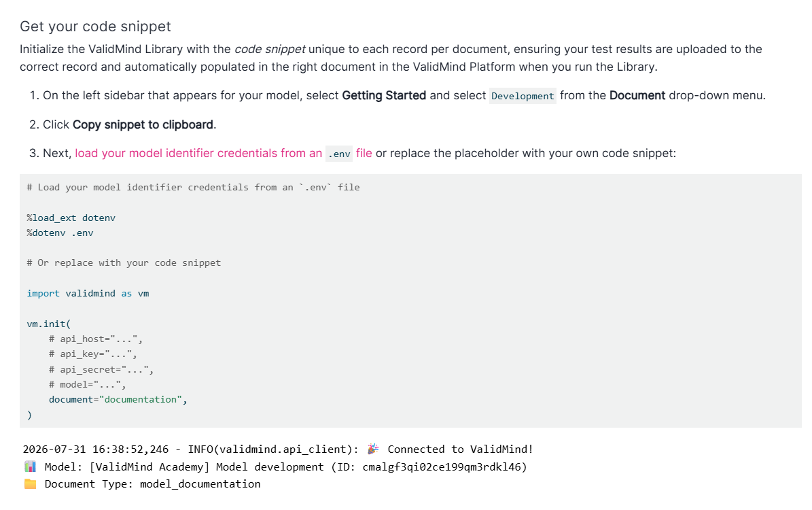Click the '# api_key="...",' comment line

pos(92,354)
